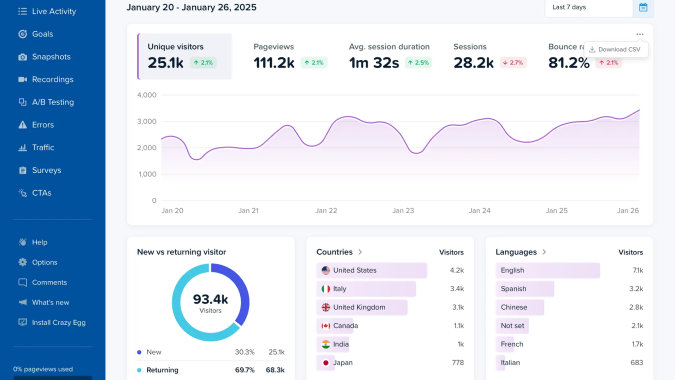Click the 93.4k Visitors donut chart center
The height and width of the screenshot is (380, 675).
coord(211,303)
